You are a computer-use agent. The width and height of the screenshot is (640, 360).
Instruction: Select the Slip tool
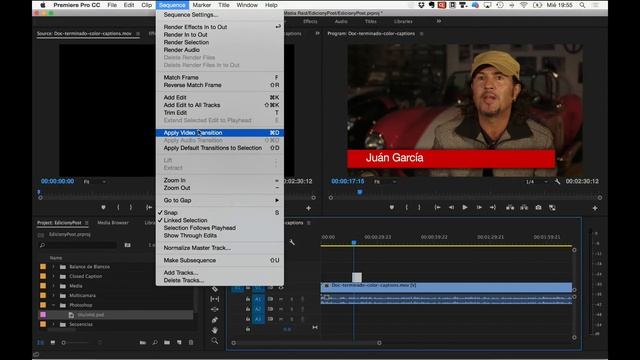point(215,299)
